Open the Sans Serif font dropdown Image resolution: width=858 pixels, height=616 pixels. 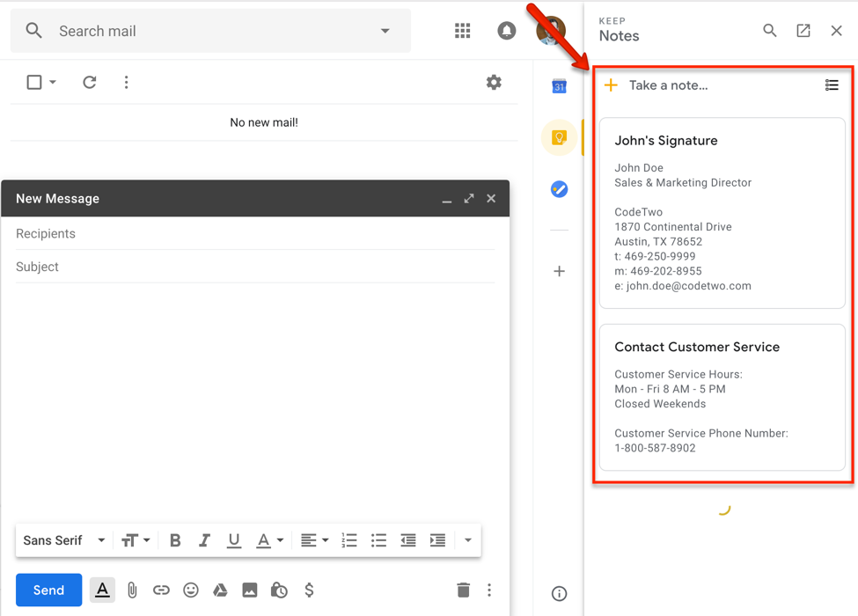(63, 540)
